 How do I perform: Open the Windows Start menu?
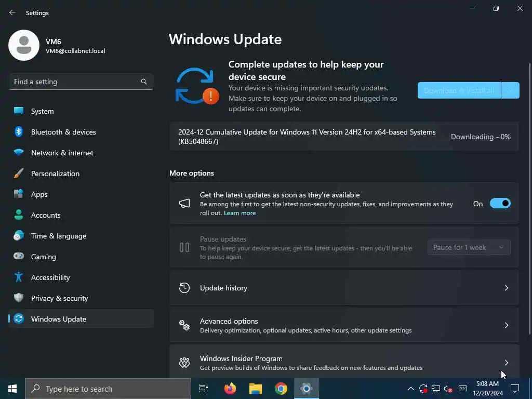point(12,389)
